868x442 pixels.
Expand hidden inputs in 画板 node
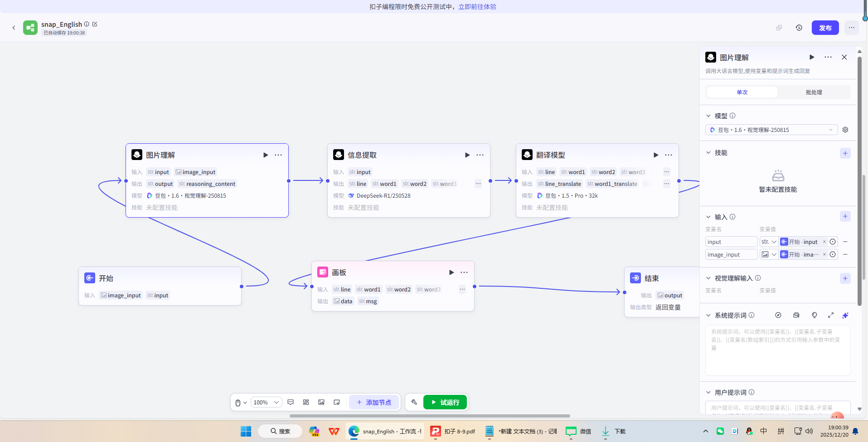[x=462, y=289]
